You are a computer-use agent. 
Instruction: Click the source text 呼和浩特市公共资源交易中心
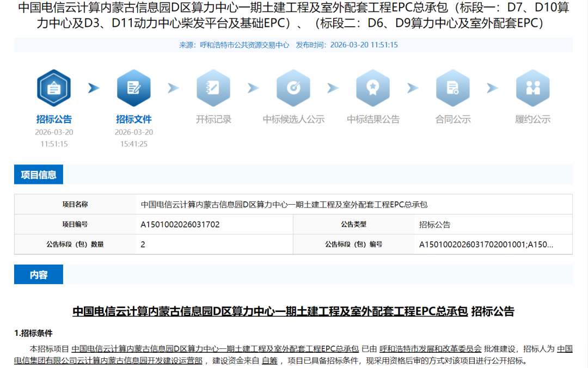pyautogui.click(x=244, y=45)
